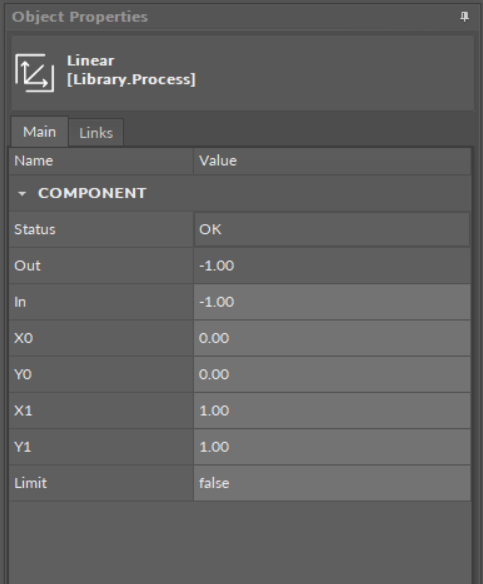Click the Object Properties panel title
Viewport: 483px width, 584px height.
coord(80,17)
